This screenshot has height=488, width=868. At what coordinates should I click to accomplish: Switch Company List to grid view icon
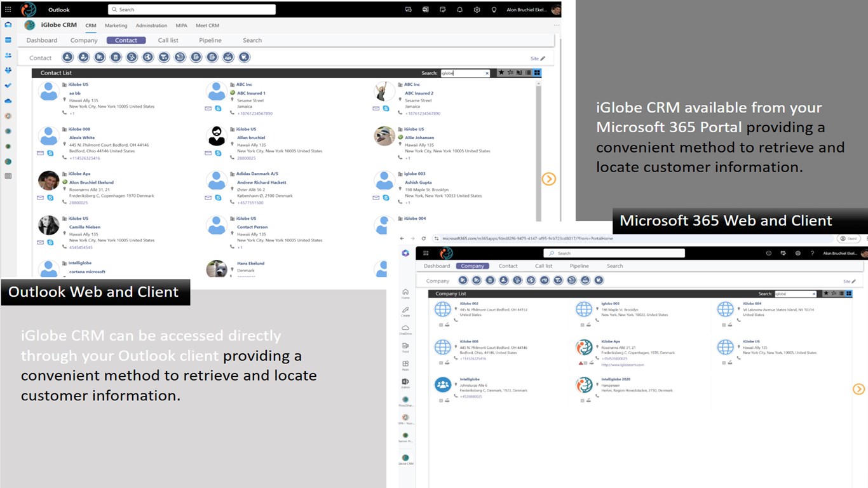849,294
